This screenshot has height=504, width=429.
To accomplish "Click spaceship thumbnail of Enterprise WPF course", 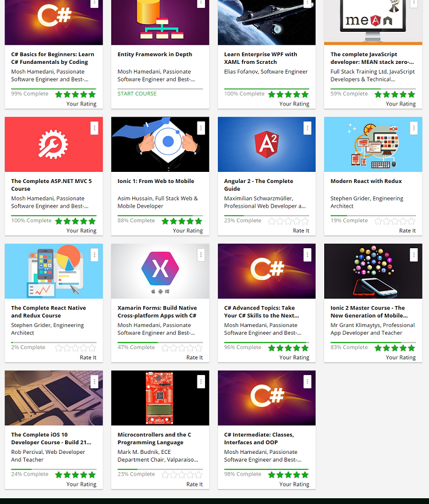I will 267,23.
